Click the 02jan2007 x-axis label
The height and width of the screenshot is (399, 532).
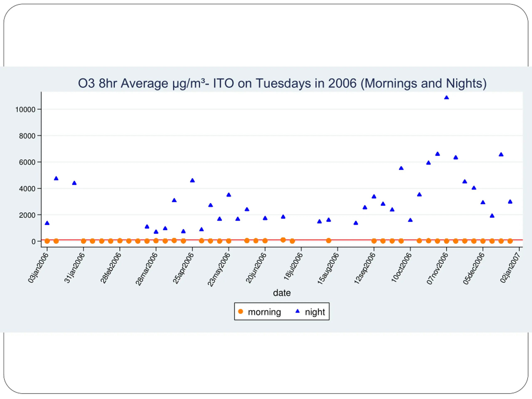(510, 268)
